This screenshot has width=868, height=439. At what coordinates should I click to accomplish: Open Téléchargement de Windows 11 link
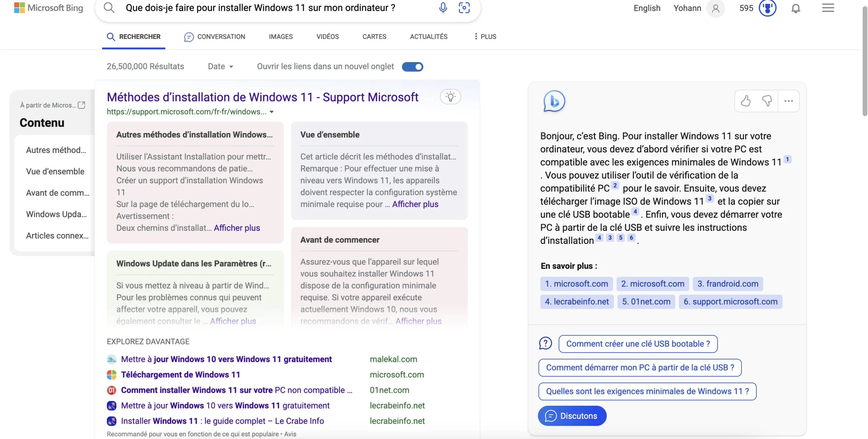(181, 374)
